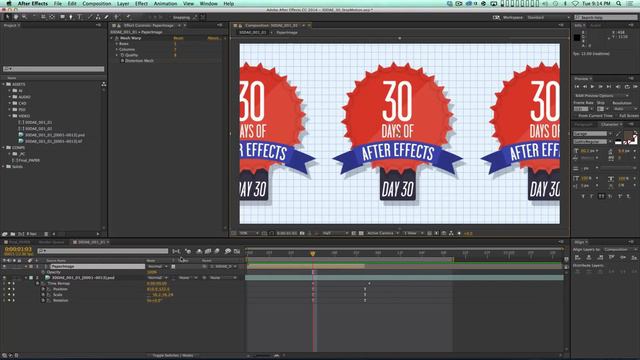Select the Pan Behind anchor point tool
This screenshot has width=640, height=360.
[x=52, y=17]
